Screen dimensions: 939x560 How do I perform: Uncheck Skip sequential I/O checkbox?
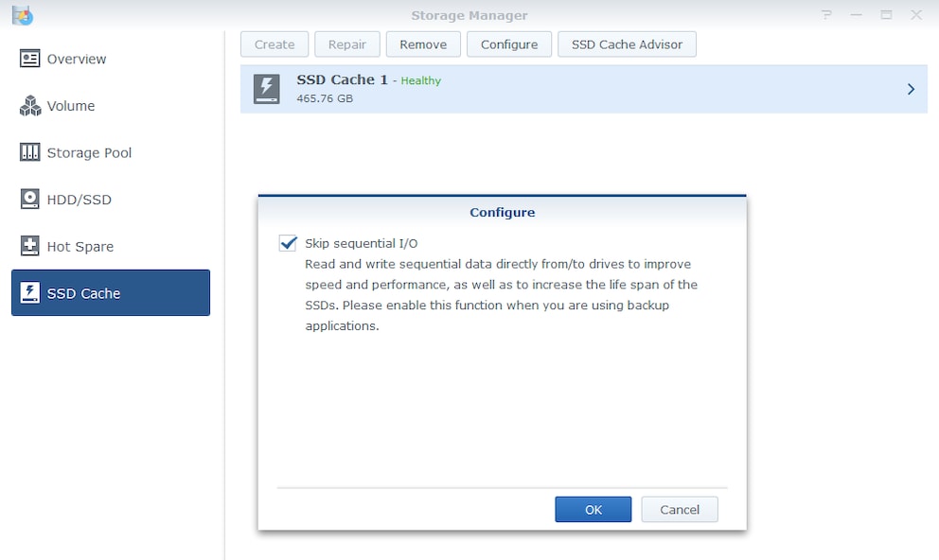click(288, 243)
